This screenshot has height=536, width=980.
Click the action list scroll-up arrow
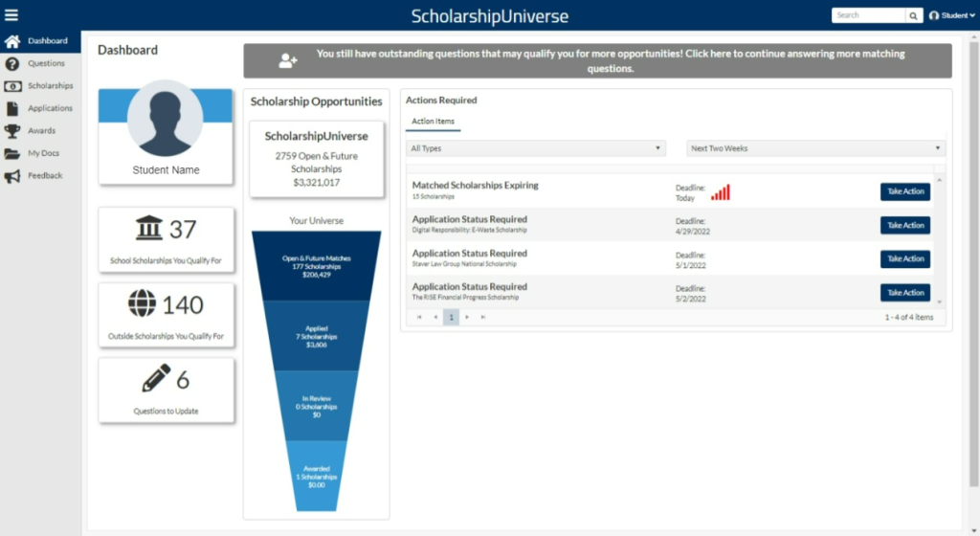tap(940, 180)
